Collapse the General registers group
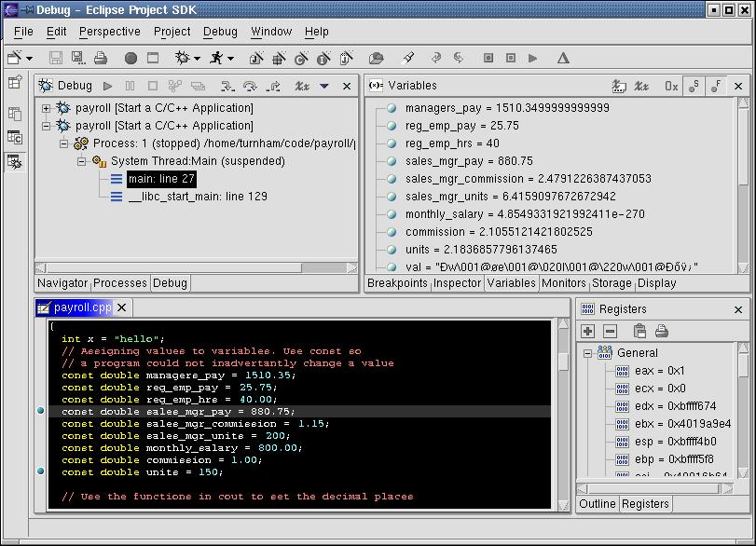 (587, 353)
